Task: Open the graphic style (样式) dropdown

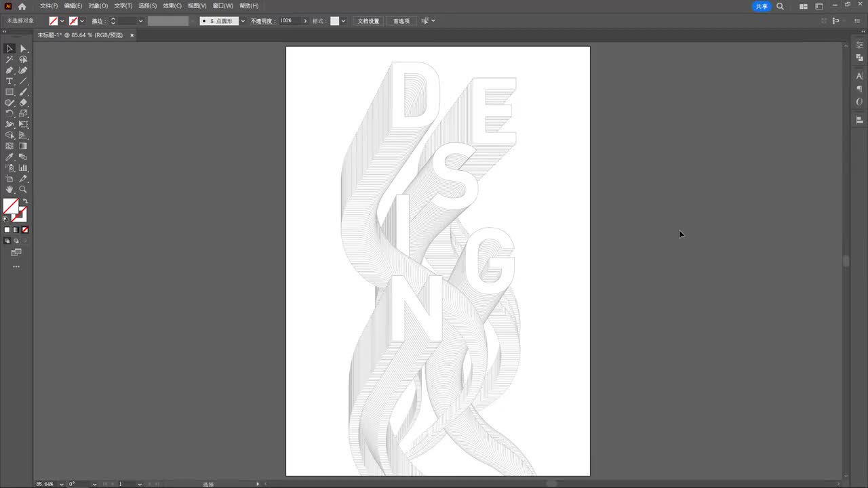Action: pos(343,21)
